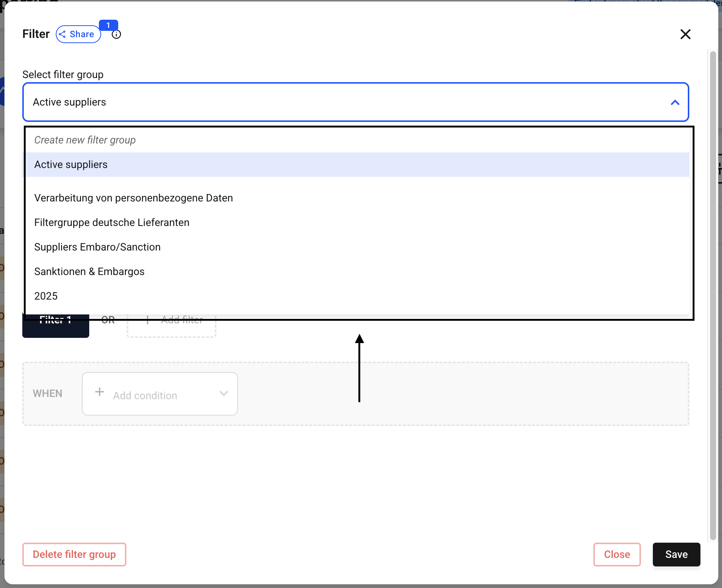Close the Filter dialog with the X icon
The height and width of the screenshot is (588, 722).
(685, 34)
